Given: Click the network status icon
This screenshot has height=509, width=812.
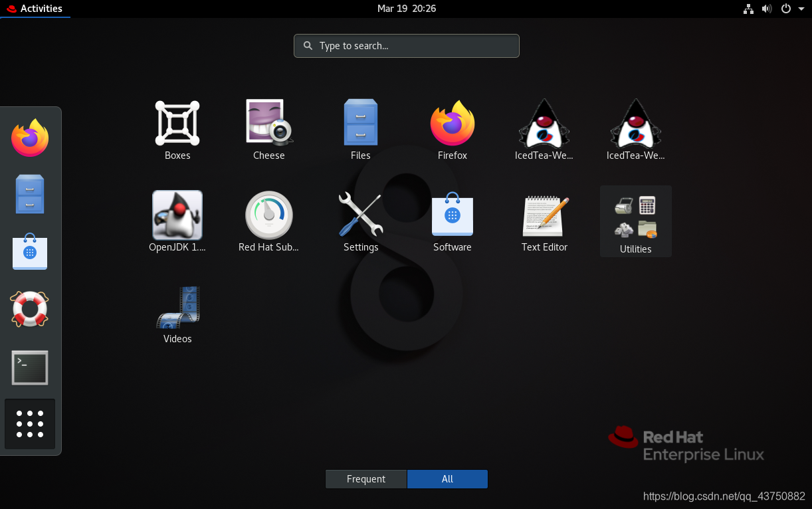Looking at the screenshot, I should 749,9.
